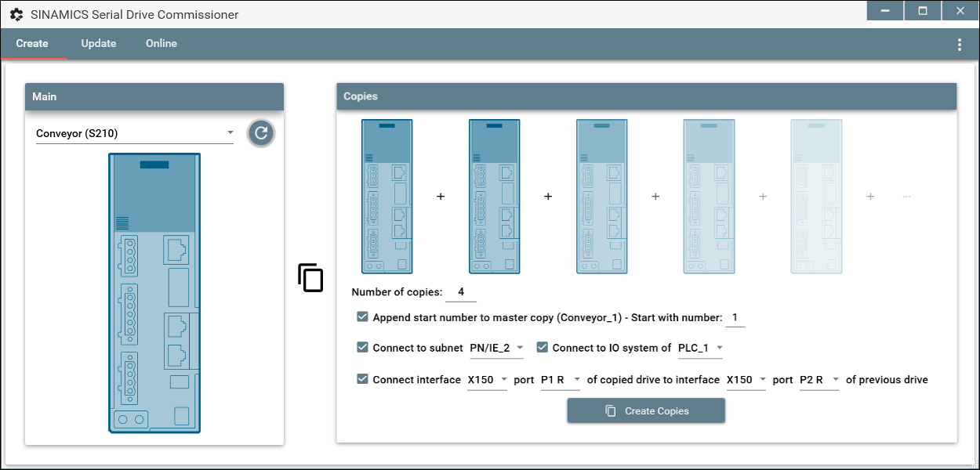The width and height of the screenshot is (980, 470).
Task: Click the first copied drive image
Action: coord(387,196)
